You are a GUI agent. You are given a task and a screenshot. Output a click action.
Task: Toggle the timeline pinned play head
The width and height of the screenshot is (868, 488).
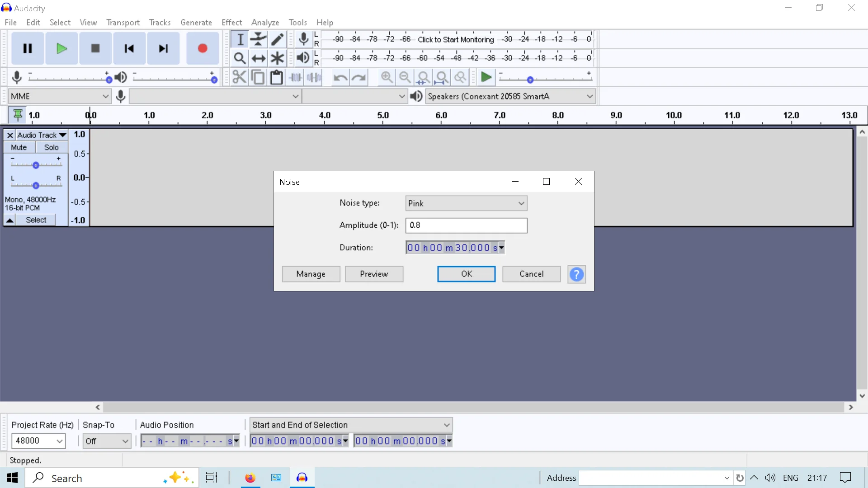18,115
